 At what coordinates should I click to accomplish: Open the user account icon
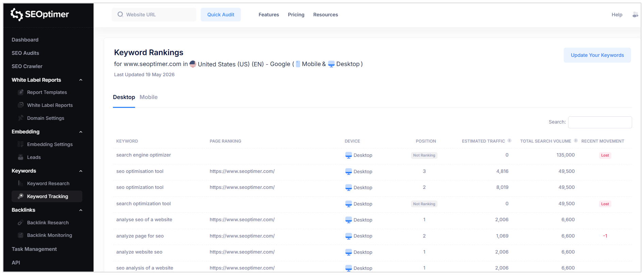[635, 15]
